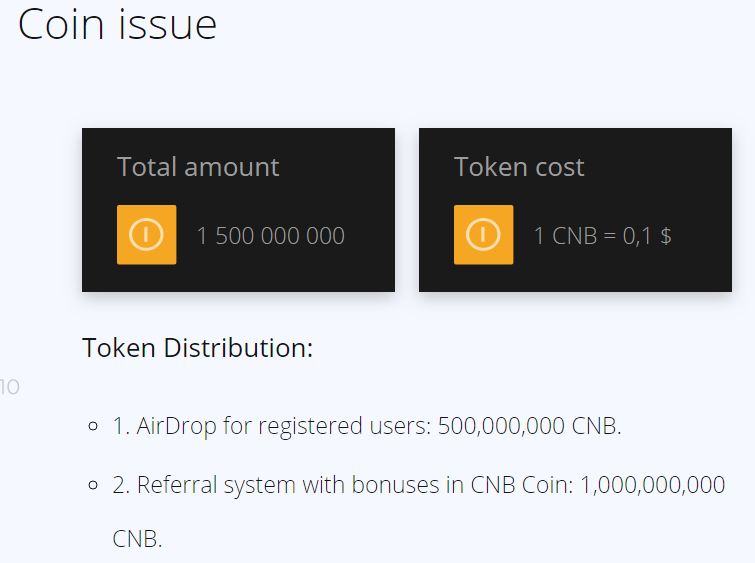This screenshot has height=563, width=755.
Task: Click the bullet marker of the Referral item
Action: (93, 486)
